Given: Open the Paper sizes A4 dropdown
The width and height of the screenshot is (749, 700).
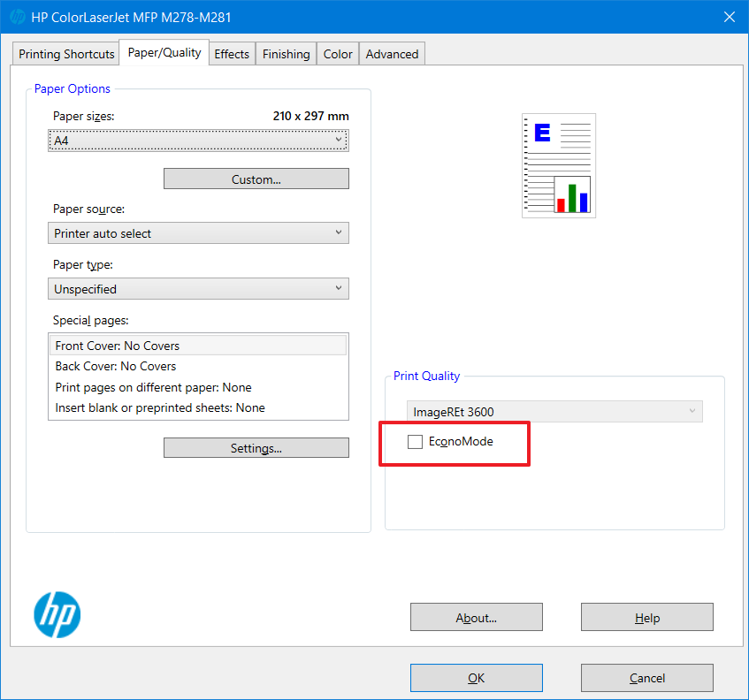Looking at the screenshot, I should [198, 141].
